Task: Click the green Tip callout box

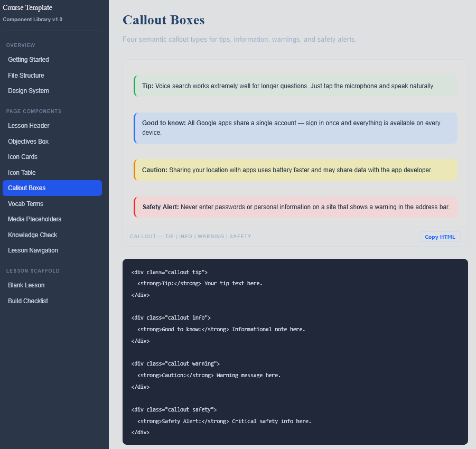Action: pos(295,86)
